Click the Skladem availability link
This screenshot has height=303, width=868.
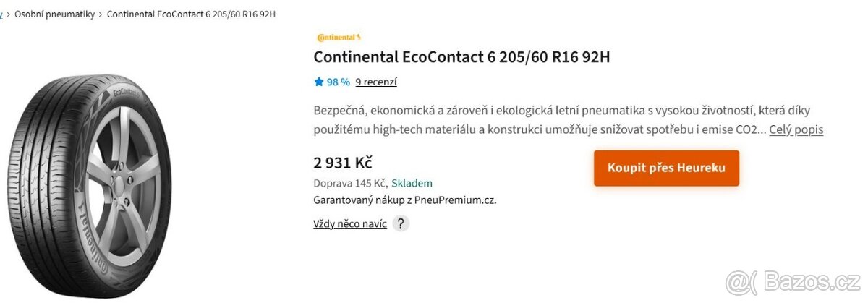[x=412, y=183]
